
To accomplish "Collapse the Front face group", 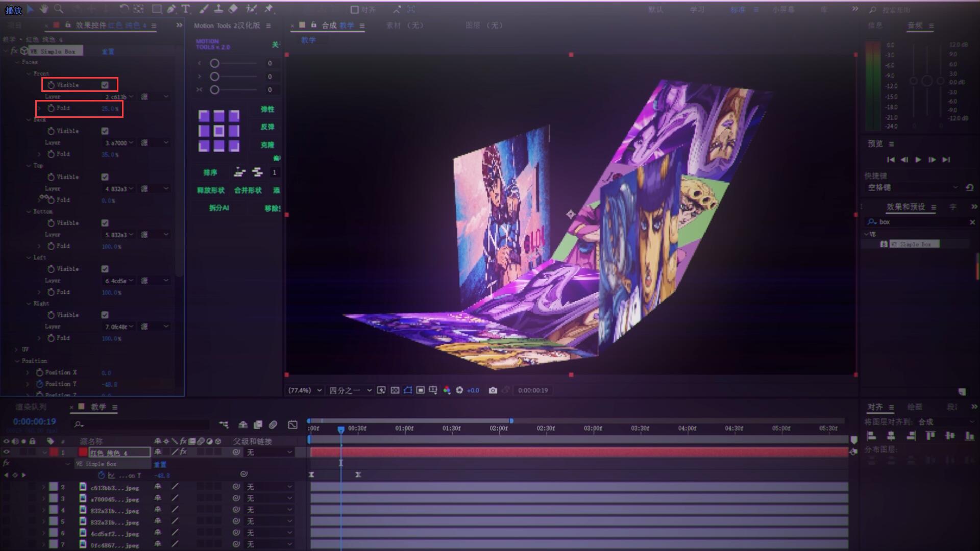I will (x=29, y=73).
